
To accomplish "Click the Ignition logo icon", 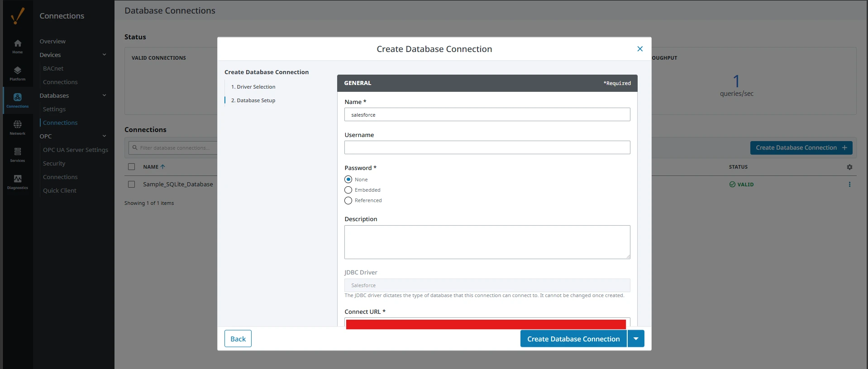I will coord(18,16).
